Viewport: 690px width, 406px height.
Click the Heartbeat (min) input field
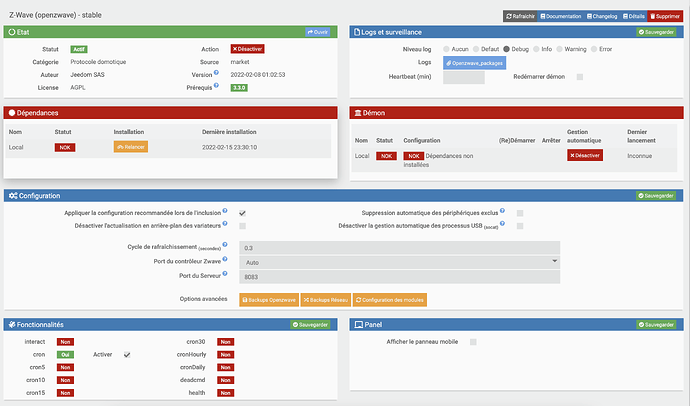[x=464, y=77]
